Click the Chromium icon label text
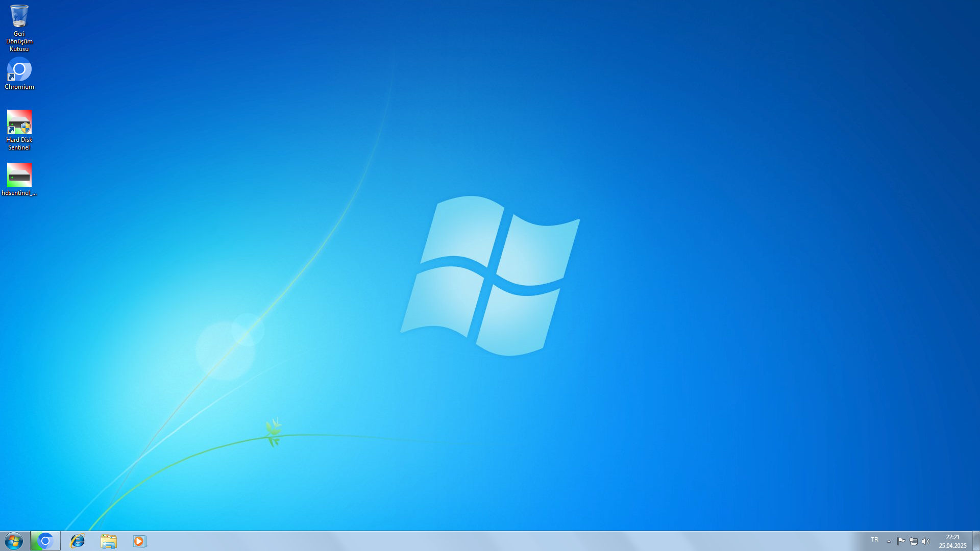 click(x=19, y=87)
